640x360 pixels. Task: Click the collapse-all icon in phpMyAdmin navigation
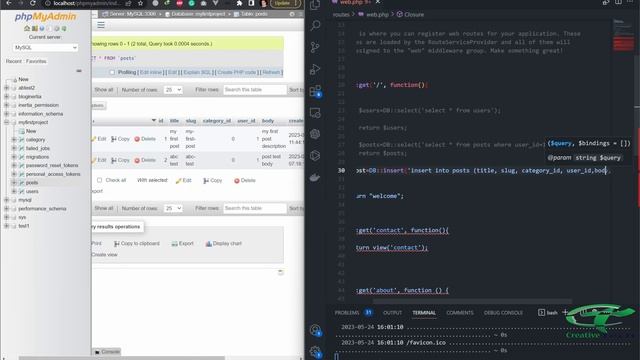point(79,71)
